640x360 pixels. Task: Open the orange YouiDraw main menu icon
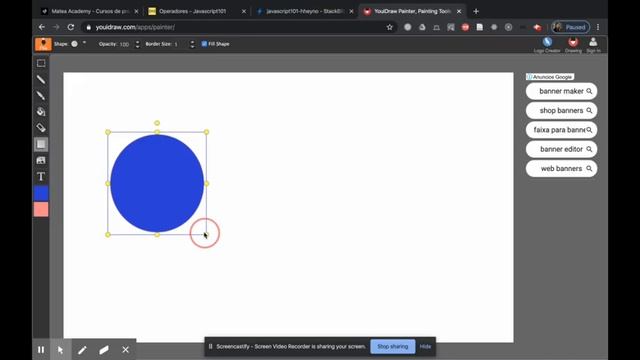(x=43, y=44)
